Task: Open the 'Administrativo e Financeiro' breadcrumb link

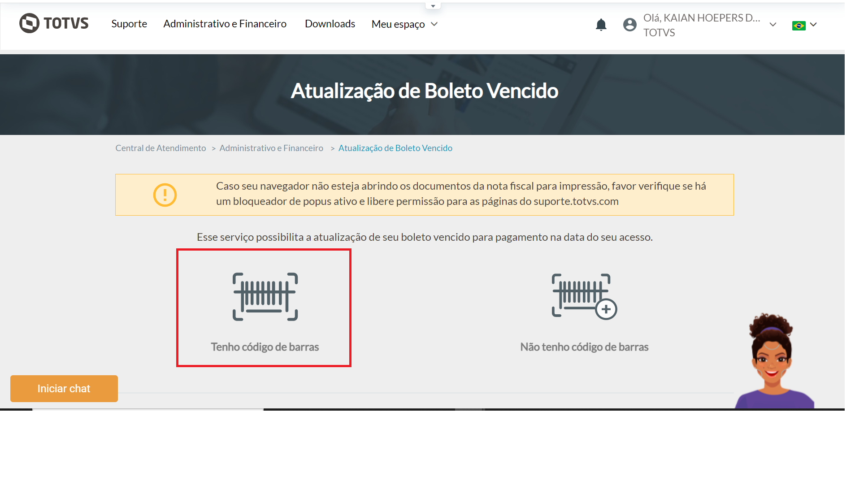Action: pos(271,147)
